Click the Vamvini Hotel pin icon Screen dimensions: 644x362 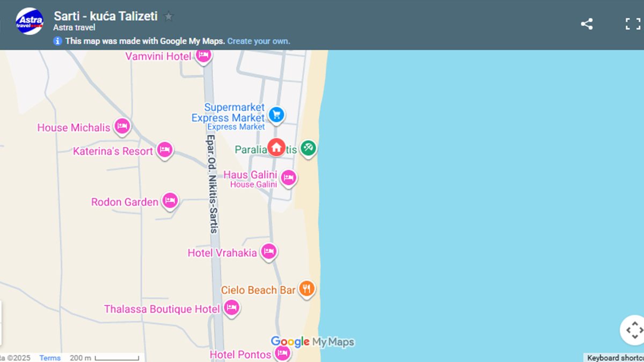(203, 55)
